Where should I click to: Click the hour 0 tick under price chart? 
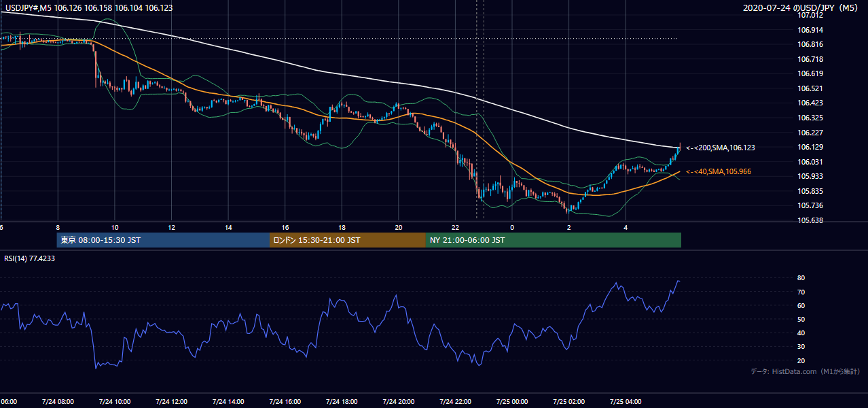click(x=512, y=227)
